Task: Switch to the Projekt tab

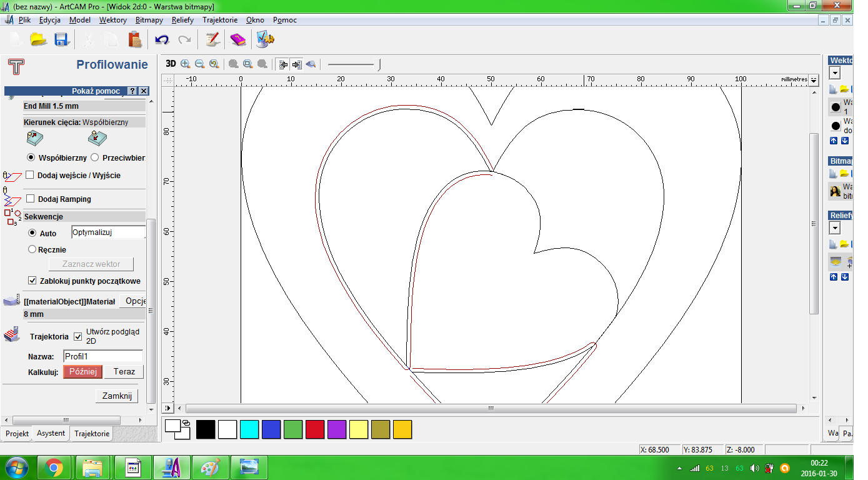Action: 17,433
